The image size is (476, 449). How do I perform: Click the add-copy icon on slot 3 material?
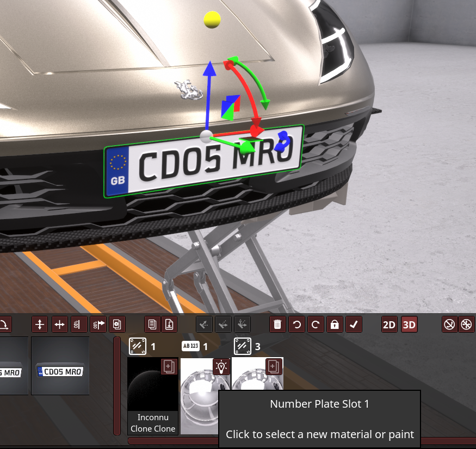coord(274,366)
